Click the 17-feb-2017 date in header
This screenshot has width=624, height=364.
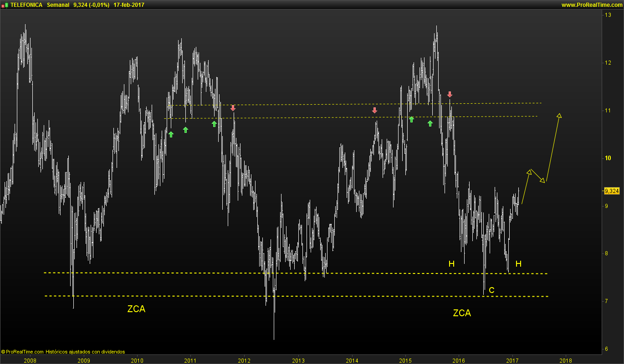click(128, 5)
